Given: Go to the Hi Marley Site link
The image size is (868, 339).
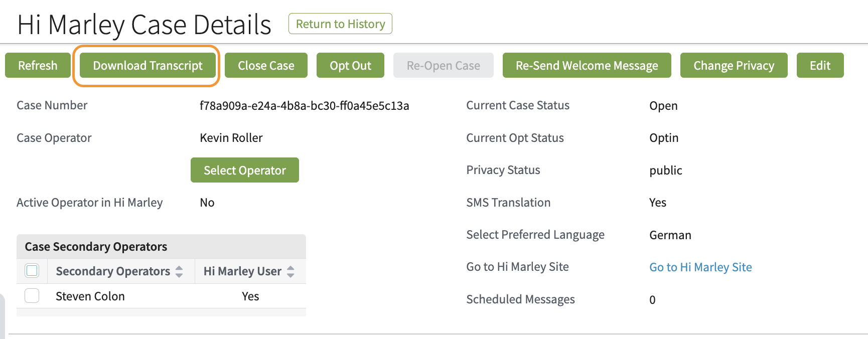Looking at the screenshot, I should (700, 267).
